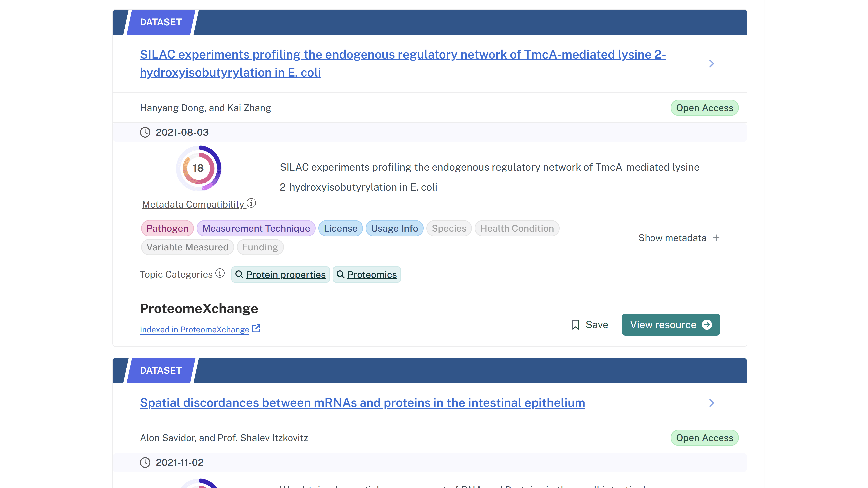Click clock icon next to 2021-11-02

coord(145,462)
